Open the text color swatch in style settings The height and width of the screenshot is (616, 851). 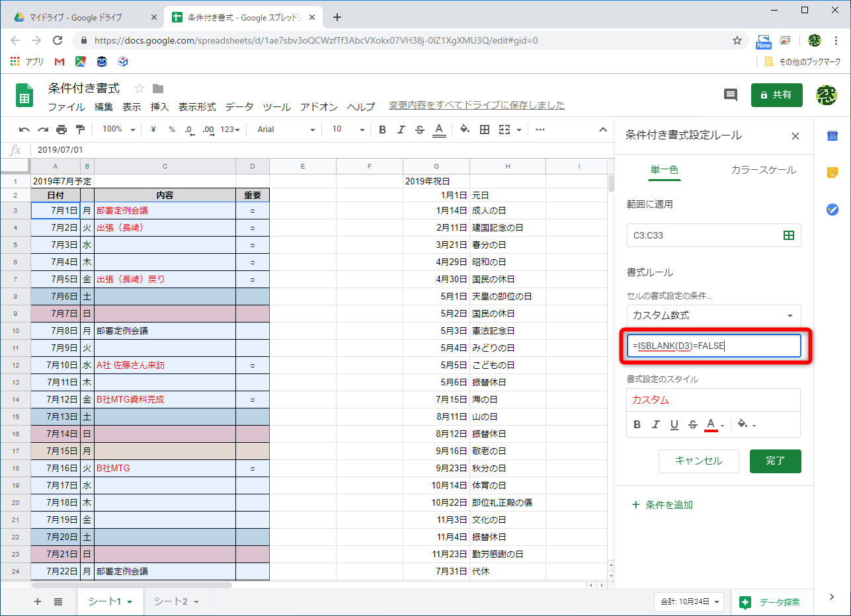point(711,424)
